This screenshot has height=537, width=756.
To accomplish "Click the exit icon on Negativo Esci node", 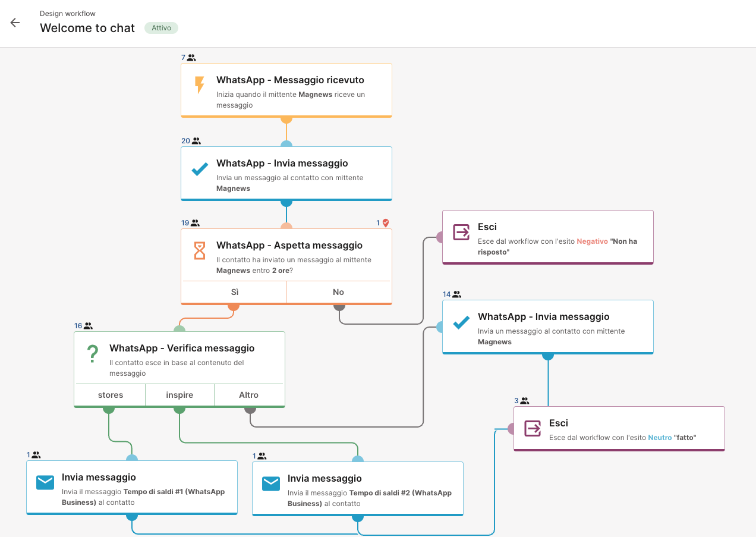I will pyautogui.click(x=461, y=232).
